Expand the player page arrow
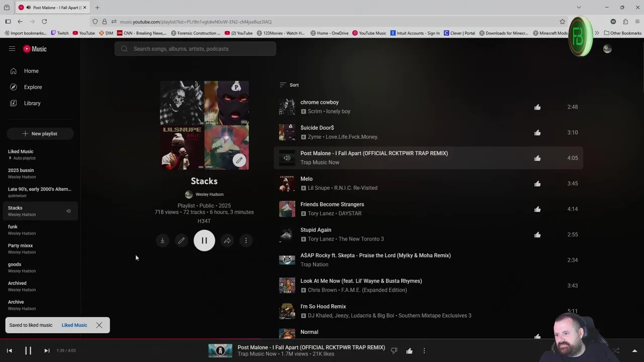 pos(634,350)
